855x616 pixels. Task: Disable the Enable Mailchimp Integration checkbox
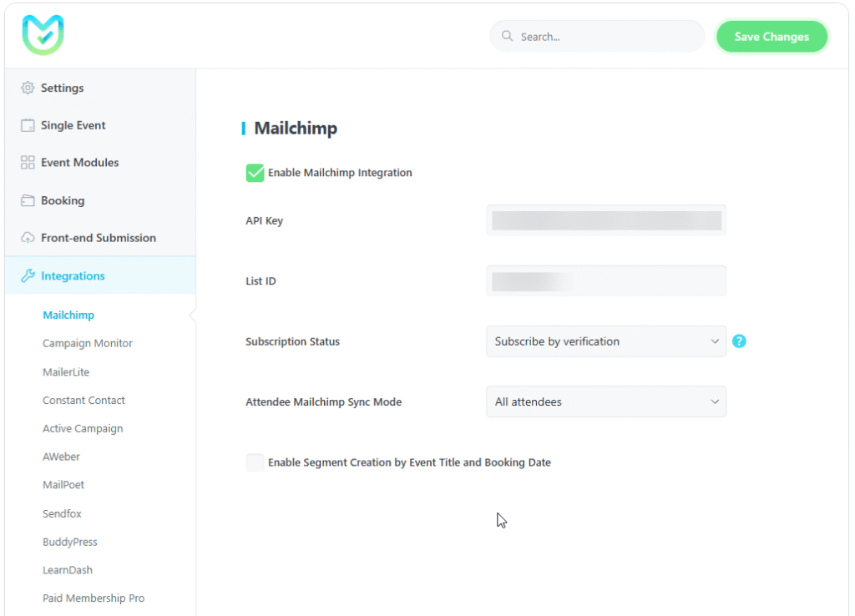pyautogui.click(x=255, y=173)
